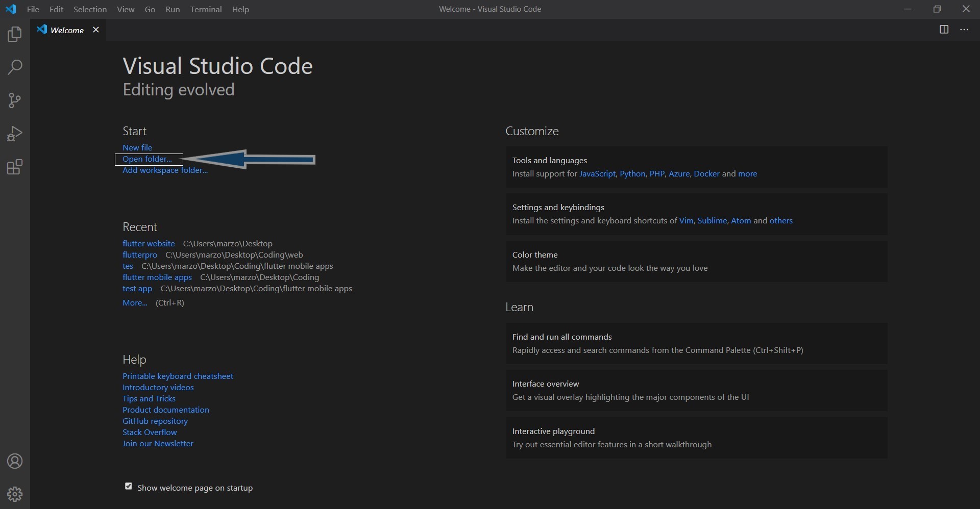Open the Explorer icon in activity bar
Viewport: 980px width, 509px height.
[15, 34]
